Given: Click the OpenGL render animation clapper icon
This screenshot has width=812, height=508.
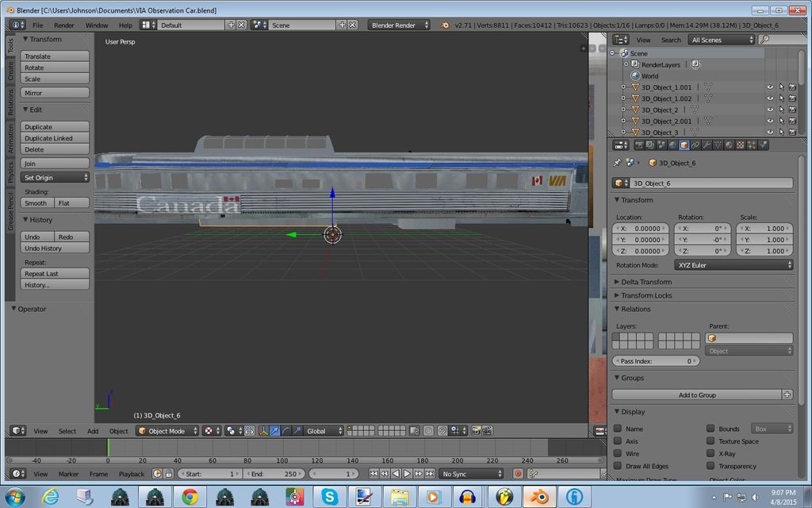Looking at the screenshot, I should tap(488, 431).
